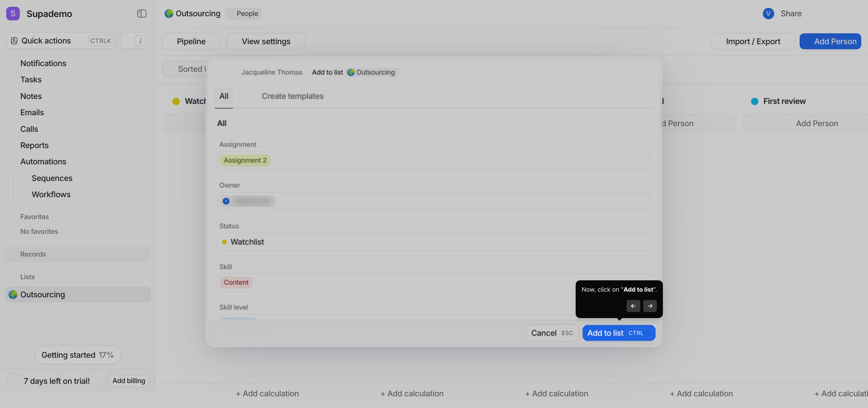
Task: Open Quick actions command icon
Action: point(14,41)
